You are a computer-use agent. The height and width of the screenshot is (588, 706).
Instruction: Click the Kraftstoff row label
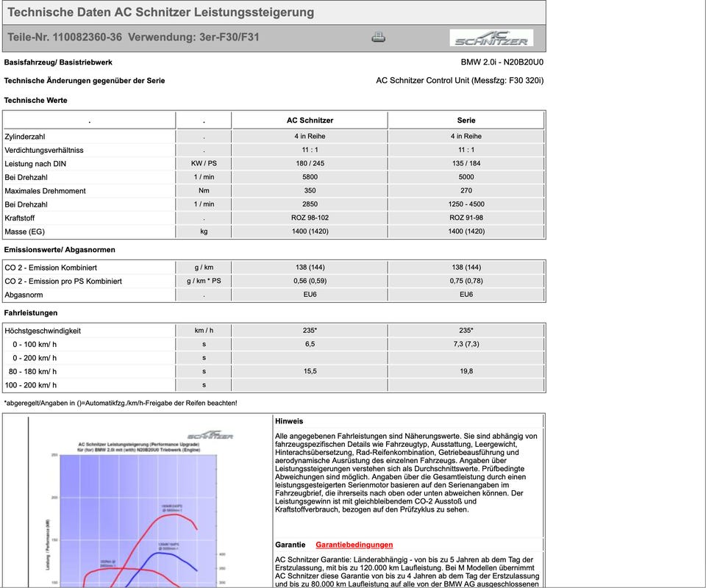[20, 218]
